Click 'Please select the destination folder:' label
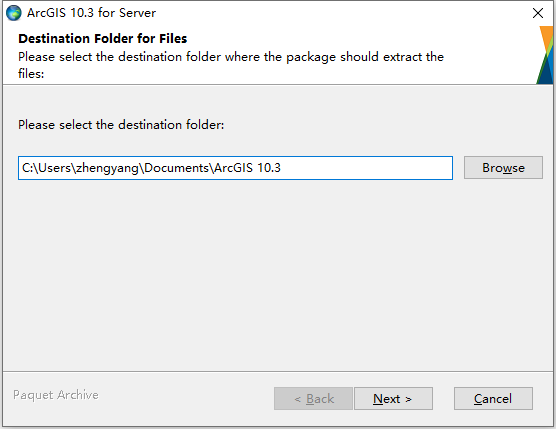 click(121, 125)
